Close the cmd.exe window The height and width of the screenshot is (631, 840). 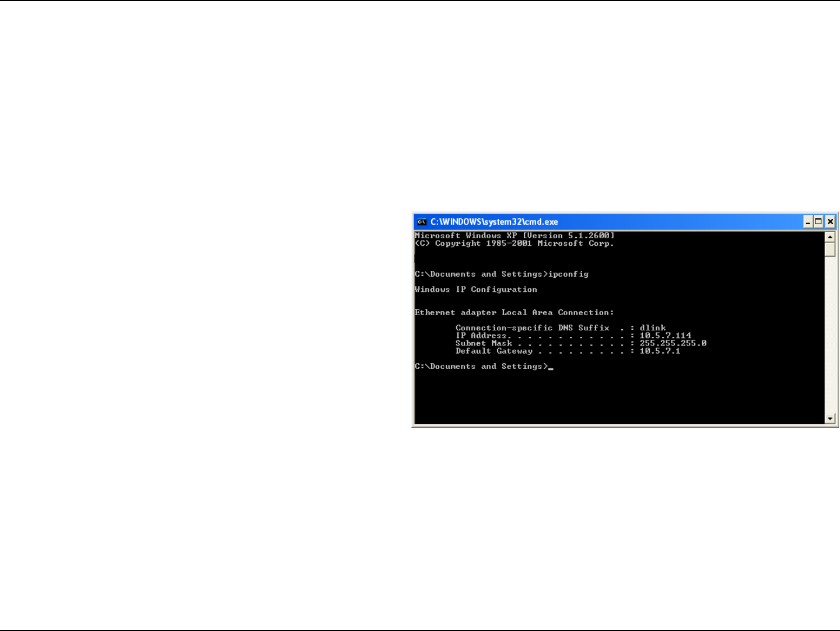coord(830,222)
